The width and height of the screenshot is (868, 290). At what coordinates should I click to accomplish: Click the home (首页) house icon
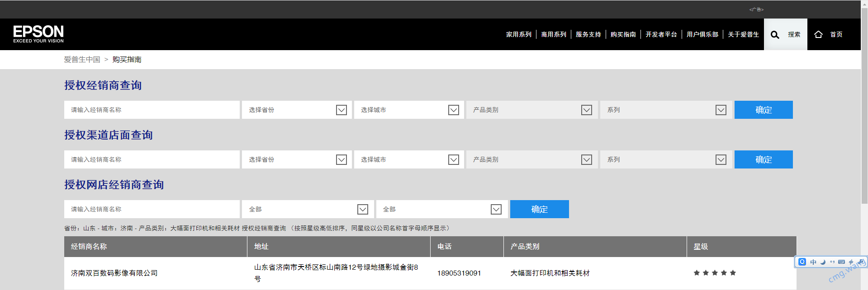click(x=818, y=34)
